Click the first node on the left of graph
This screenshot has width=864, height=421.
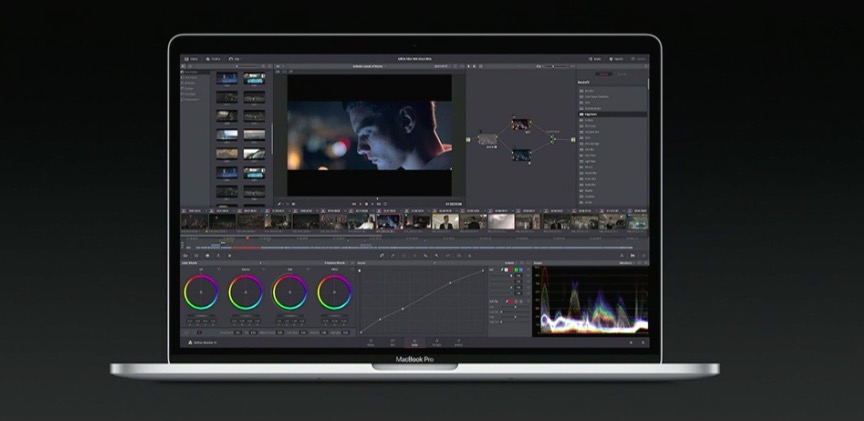pos(488,140)
